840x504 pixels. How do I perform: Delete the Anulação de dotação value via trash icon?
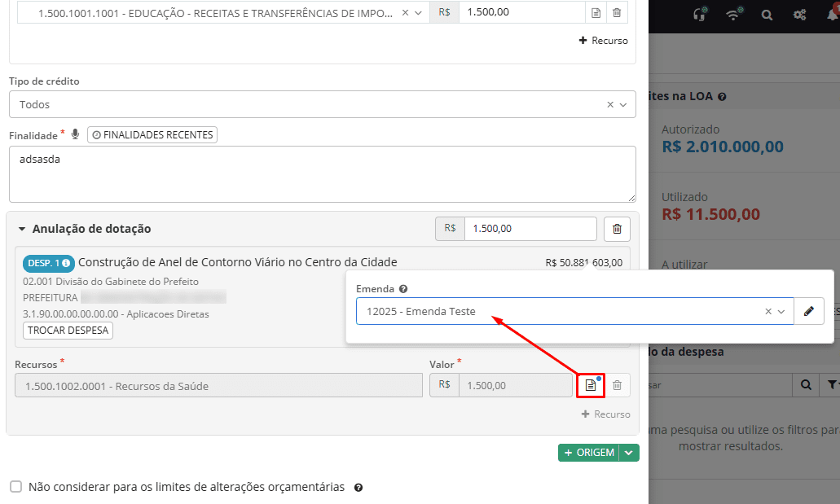pyautogui.click(x=617, y=229)
